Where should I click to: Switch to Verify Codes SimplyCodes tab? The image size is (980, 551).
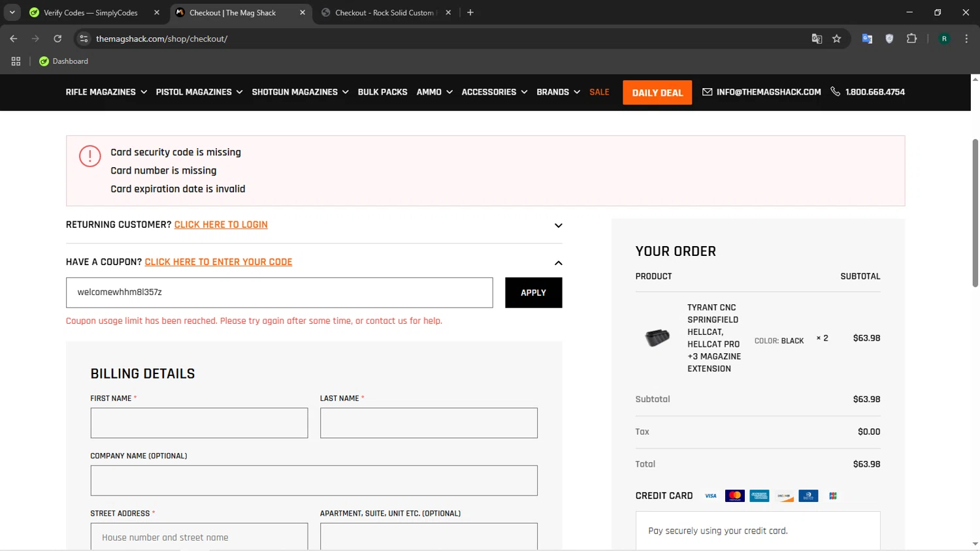tap(91, 12)
